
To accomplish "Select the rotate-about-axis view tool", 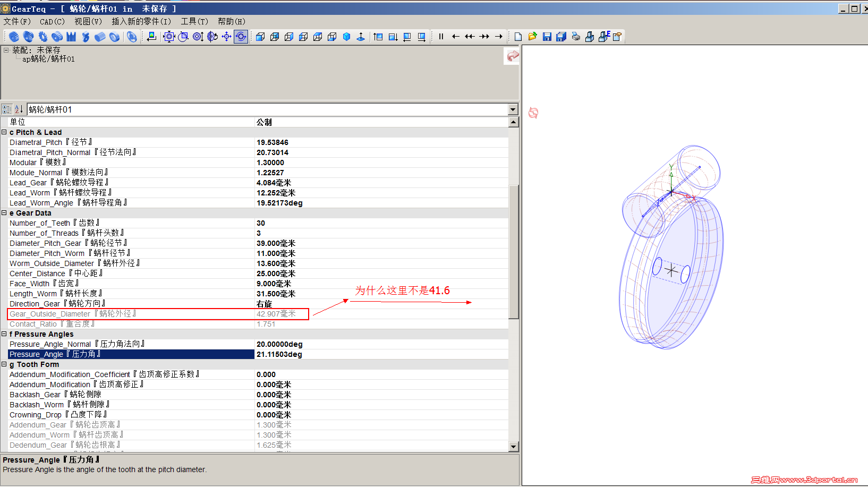I will [212, 37].
